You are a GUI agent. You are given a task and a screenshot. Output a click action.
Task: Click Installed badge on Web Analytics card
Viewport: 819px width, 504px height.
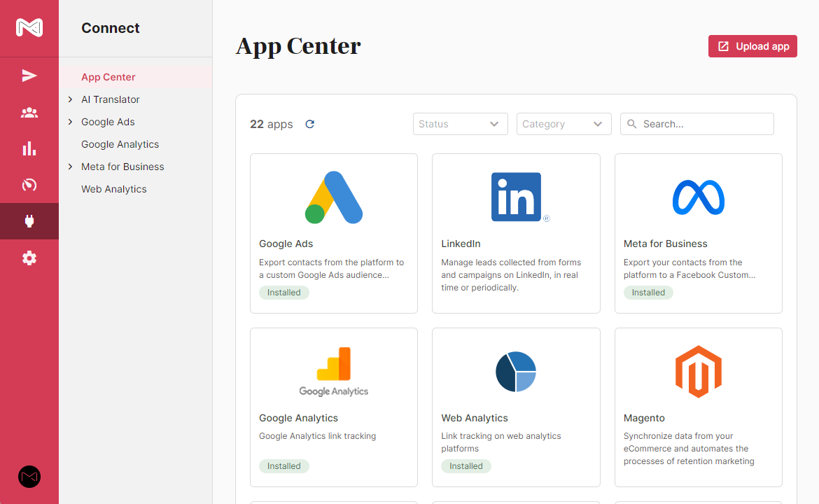[x=466, y=466]
